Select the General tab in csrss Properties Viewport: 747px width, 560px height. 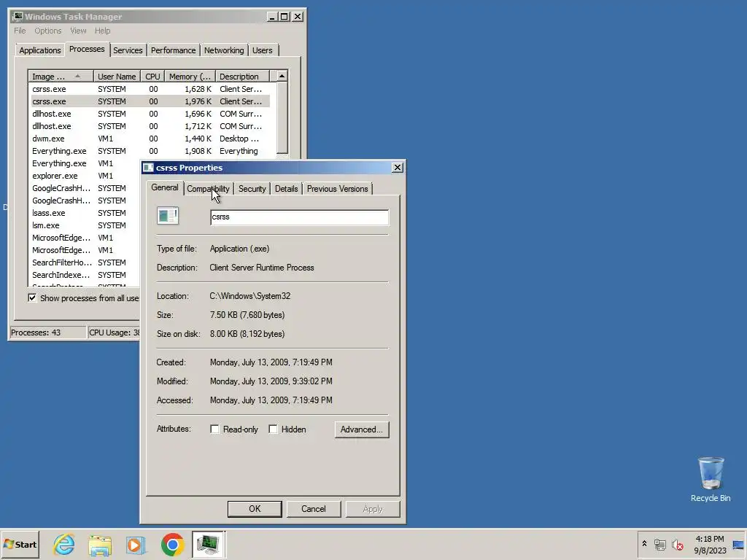pyautogui.click(x=165, y=187)
